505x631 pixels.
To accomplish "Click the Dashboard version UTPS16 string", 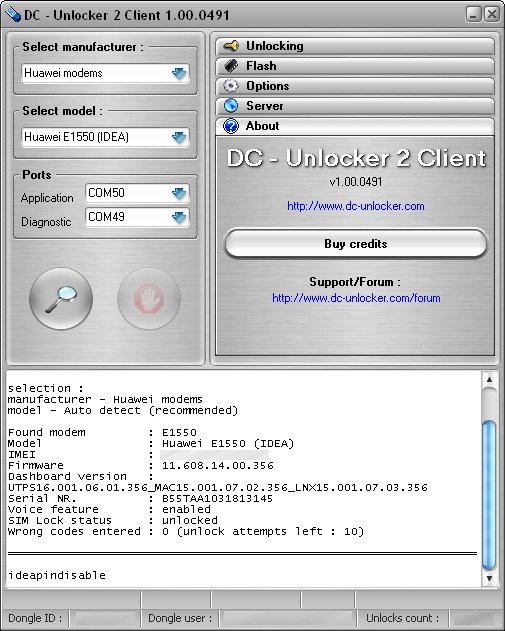I will [218, 487].
